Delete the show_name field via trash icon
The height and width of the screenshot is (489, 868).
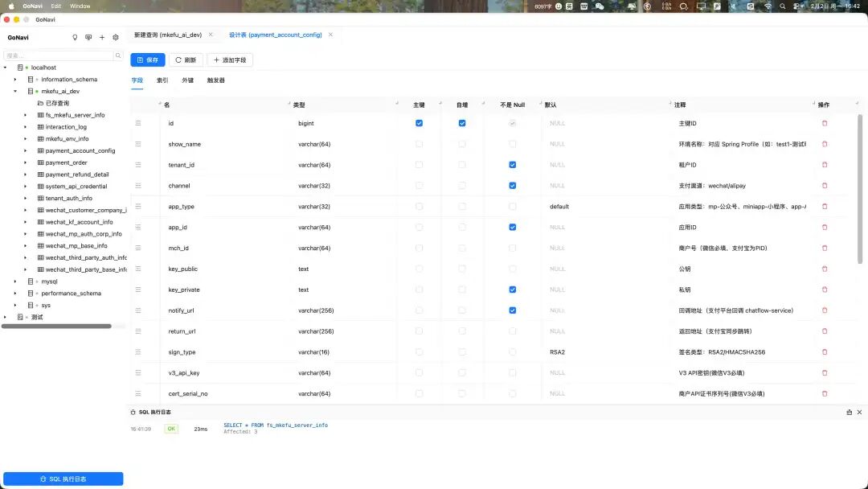click(x=824, y=143)
